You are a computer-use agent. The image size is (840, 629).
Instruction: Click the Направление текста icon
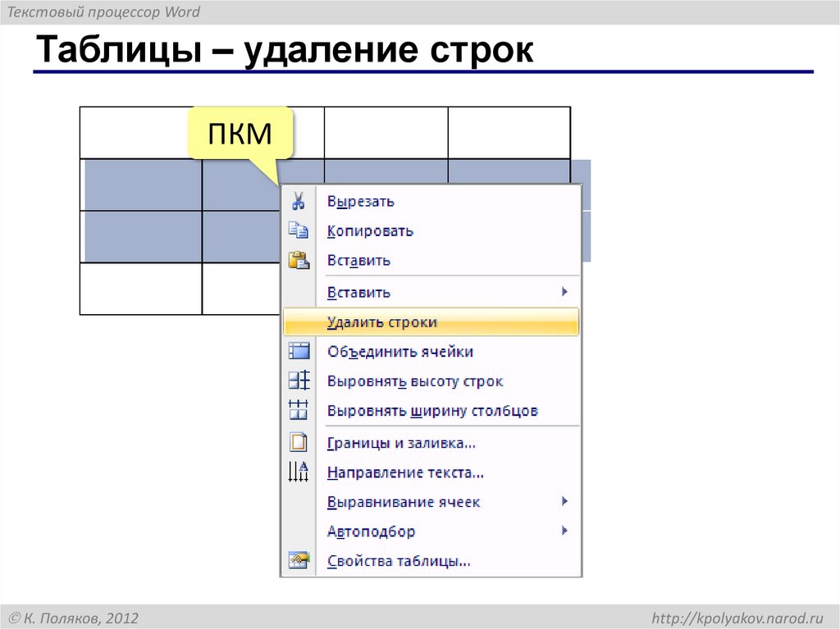(299, 472)
